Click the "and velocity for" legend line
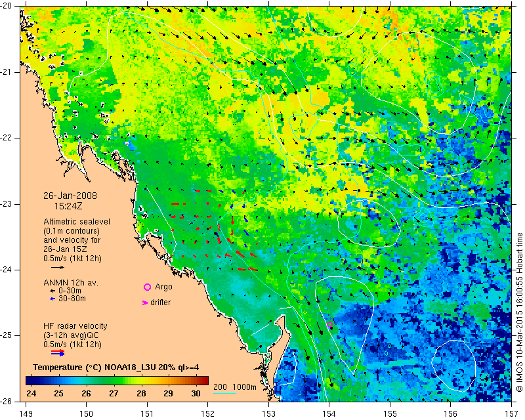 click(72, 240)
